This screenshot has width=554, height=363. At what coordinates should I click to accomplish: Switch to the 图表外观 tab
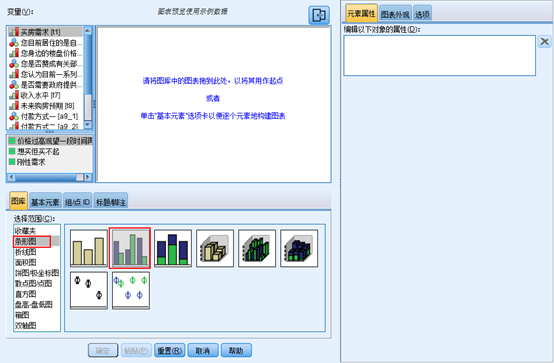tap(395, 14)
